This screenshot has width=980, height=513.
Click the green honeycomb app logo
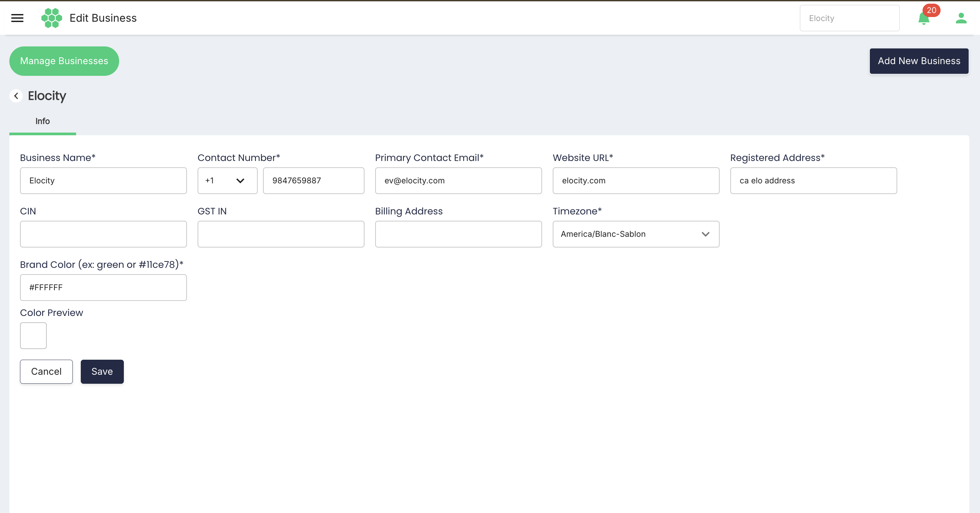[51, 18]
